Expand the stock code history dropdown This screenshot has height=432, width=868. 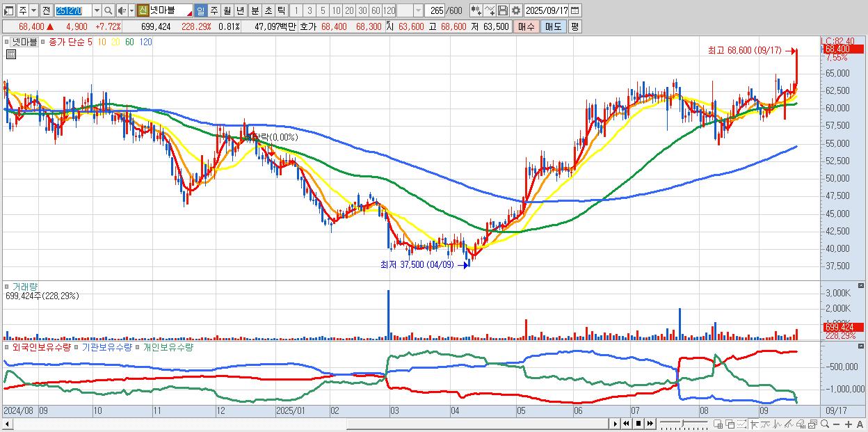96,10
